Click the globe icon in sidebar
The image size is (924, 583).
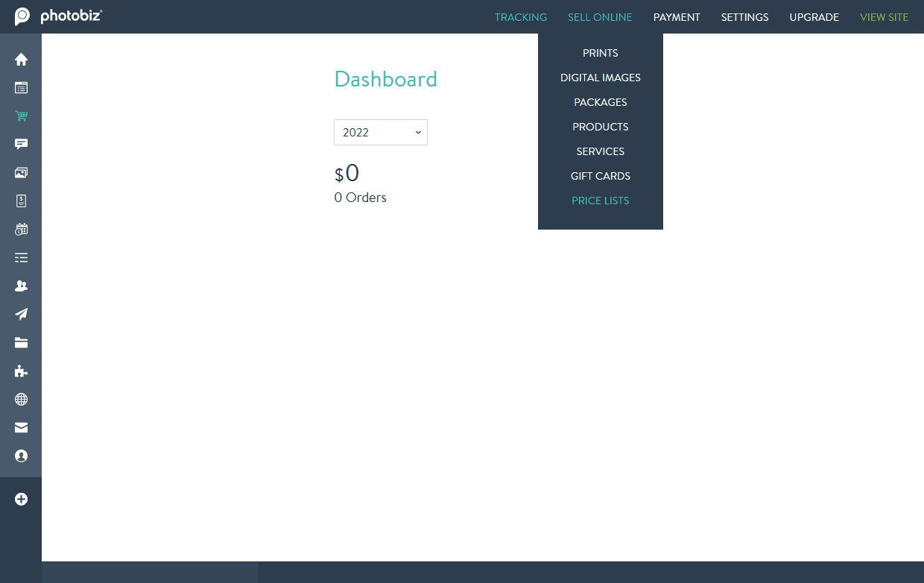[21, 400]
